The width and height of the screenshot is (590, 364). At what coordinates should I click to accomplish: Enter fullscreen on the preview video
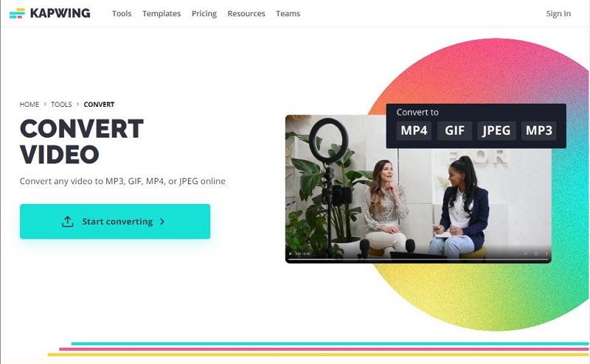click(x=536, y=253)
